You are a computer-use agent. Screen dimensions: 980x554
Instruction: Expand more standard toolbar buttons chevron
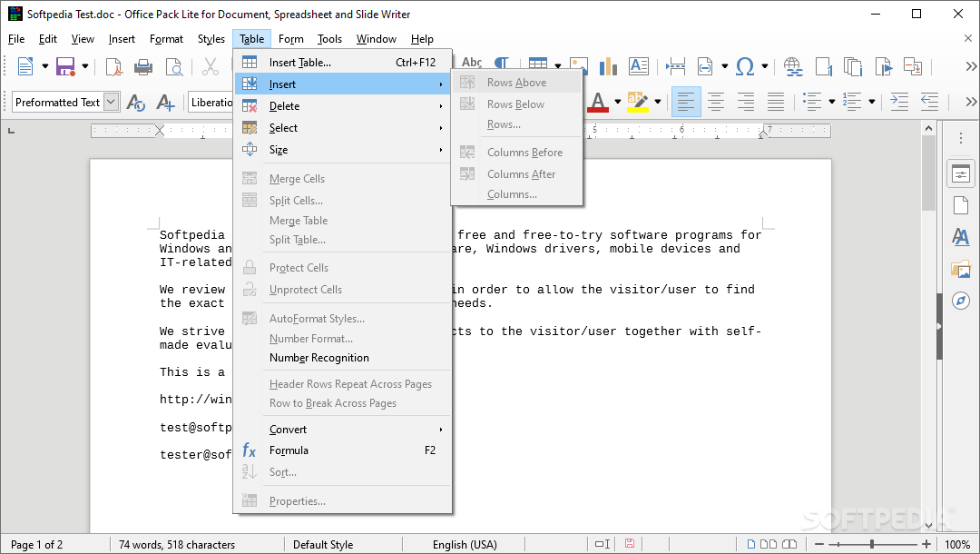(971, 66)
